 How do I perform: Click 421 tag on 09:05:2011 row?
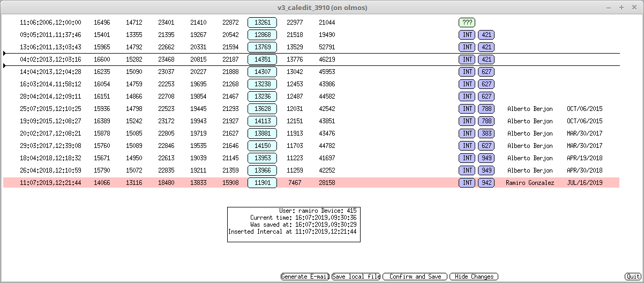tap(486, 35)
